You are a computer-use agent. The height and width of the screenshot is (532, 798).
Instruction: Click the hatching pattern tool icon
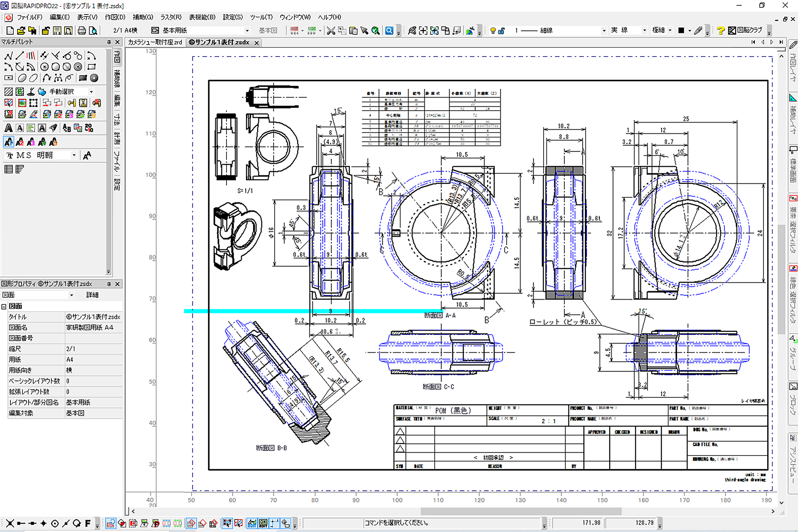point(8,91)
